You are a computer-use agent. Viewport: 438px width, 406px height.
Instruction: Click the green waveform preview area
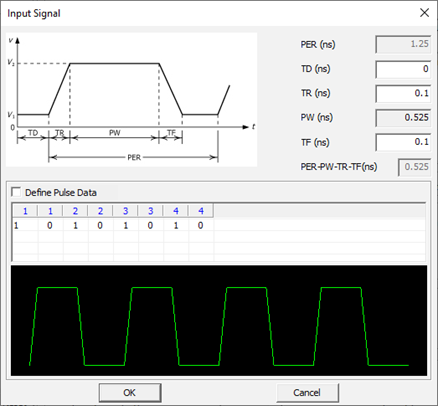(219, 321)
